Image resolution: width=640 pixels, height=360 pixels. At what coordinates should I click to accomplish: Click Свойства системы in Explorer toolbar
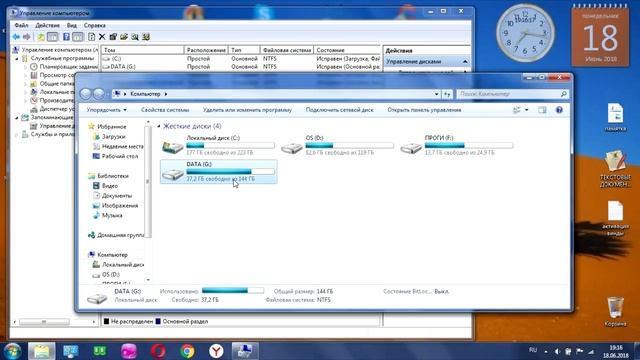pos(165,110)
